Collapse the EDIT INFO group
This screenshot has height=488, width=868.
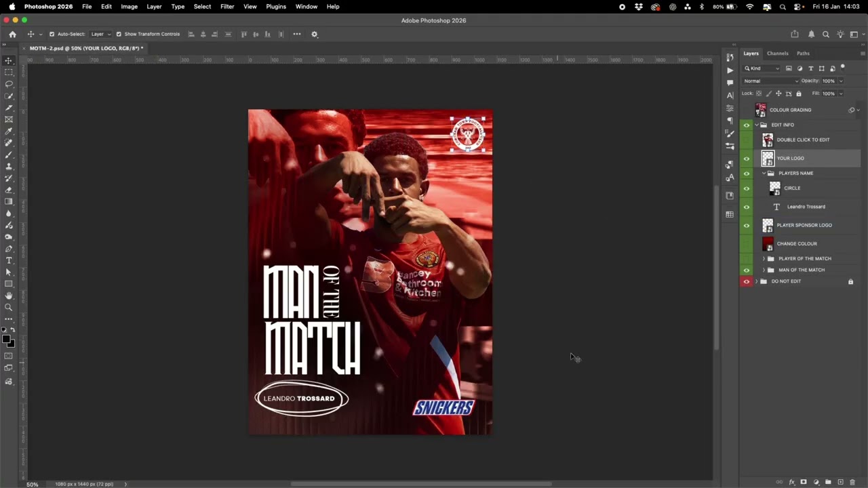pos(757,125)
